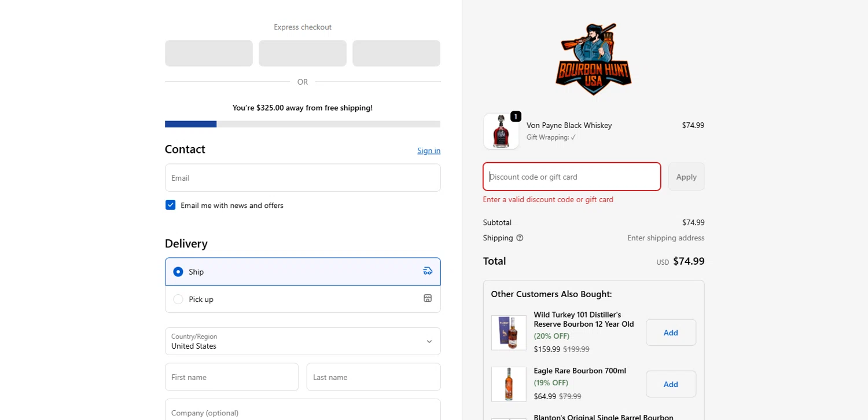Click the Von Payne Black Whiskey thumbnail

pos(501,131)
